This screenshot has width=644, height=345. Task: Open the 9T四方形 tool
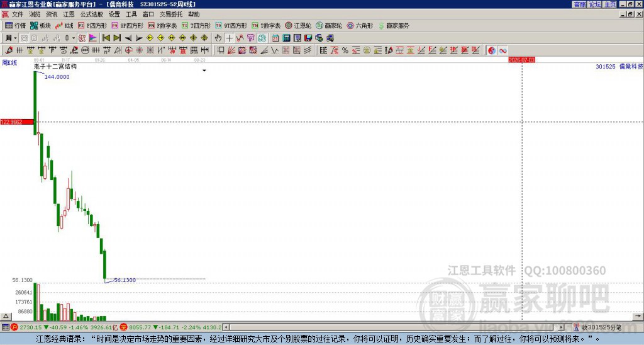point(231,25)
